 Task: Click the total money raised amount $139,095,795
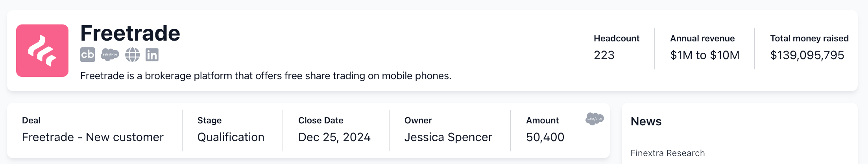(807, 55)
